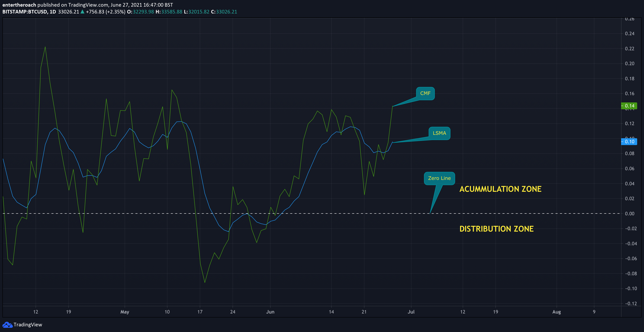Click the Jul label on time axis
The height and width of the screenshot is (332, 644).
[411, 312]
